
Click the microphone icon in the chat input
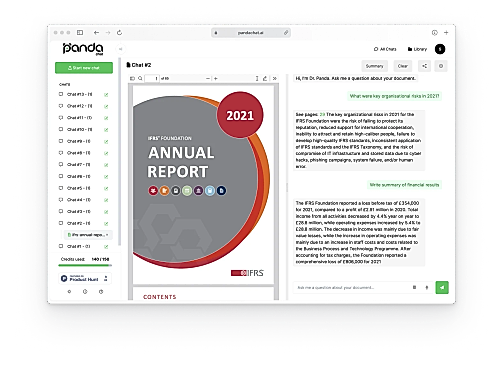(427, 287)
